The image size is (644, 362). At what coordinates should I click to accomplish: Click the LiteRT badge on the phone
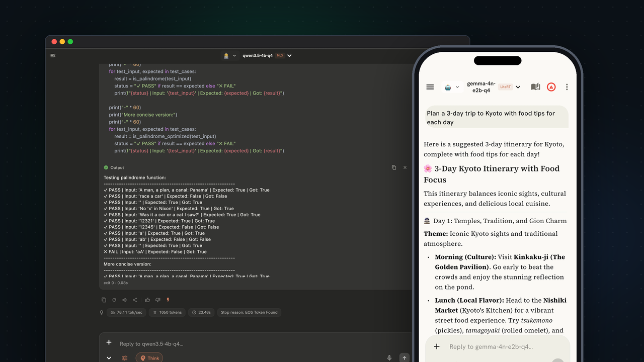pos(505,87)
